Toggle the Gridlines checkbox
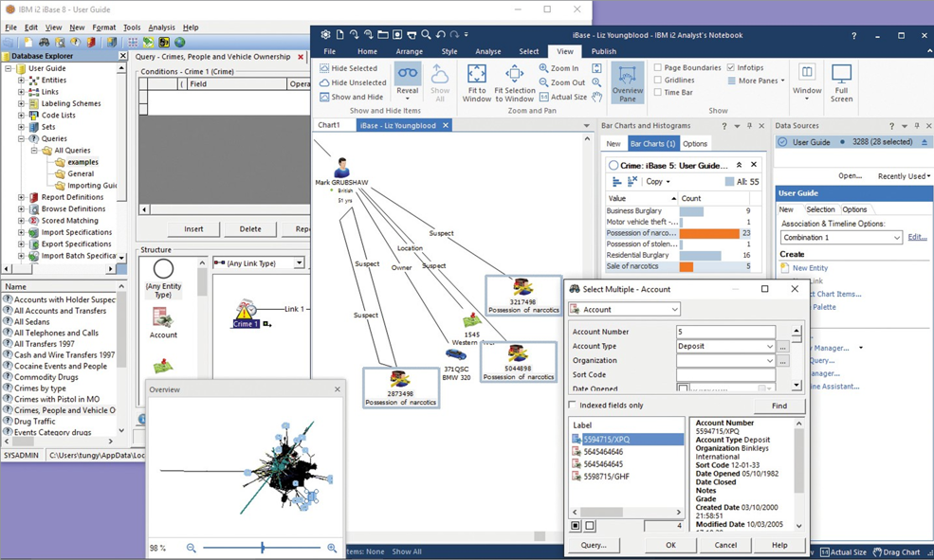The image size is (934, 560). (x=658, y=81)
